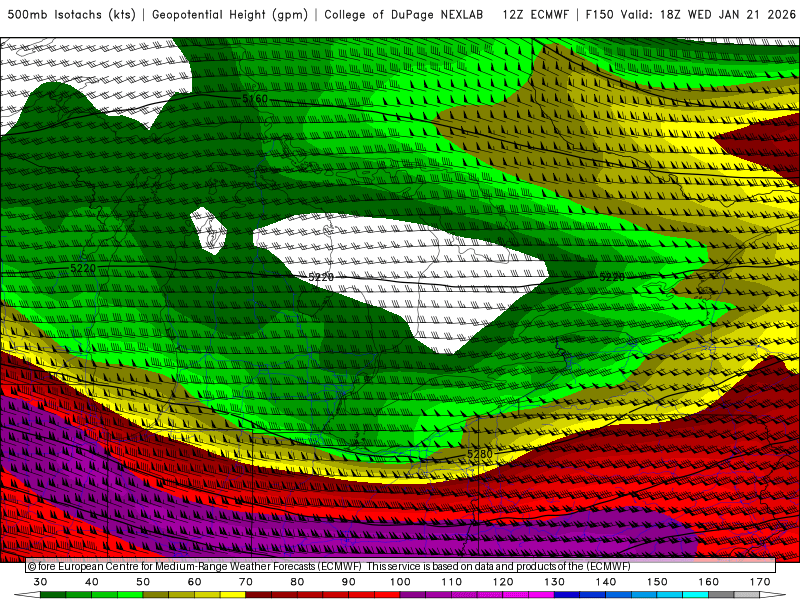Click the legend value 170

point(760,582)
